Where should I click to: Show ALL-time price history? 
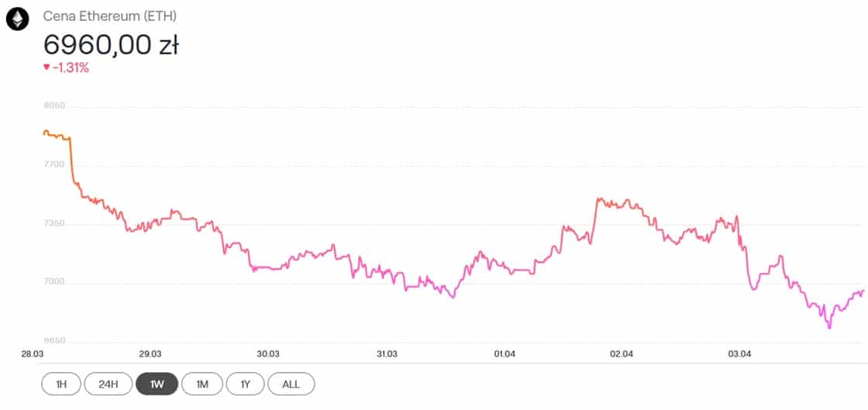(291, 384)
